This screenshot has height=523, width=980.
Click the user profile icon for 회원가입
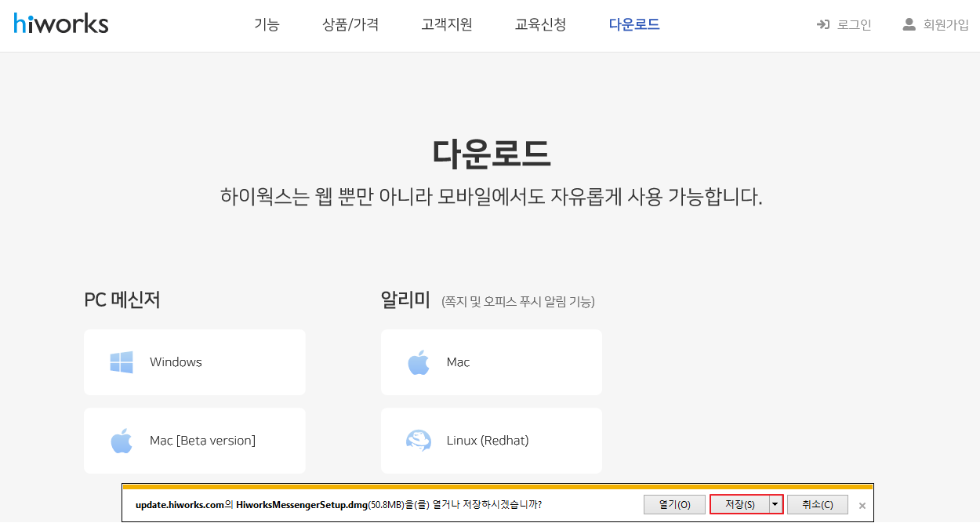coord(909,24)
